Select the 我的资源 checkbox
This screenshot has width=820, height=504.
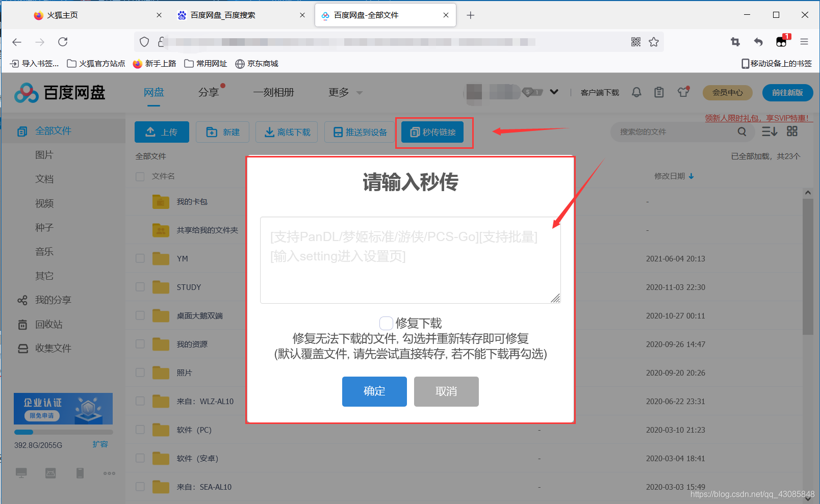(x=140, y=344)
